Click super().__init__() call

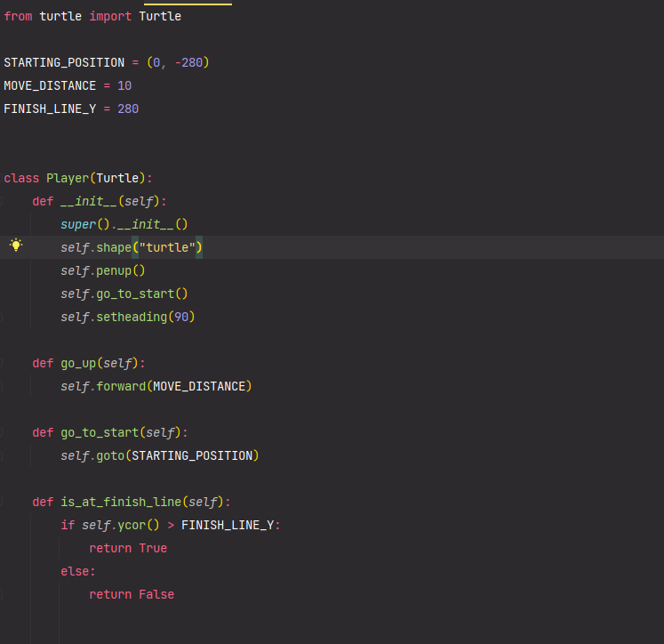tap(124, 224)
